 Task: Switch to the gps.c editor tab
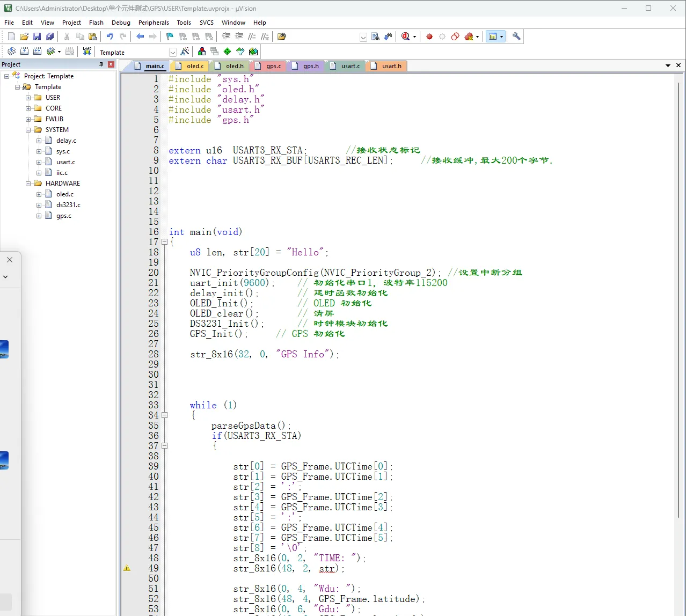pyautogui.click(x=273, y=66)
